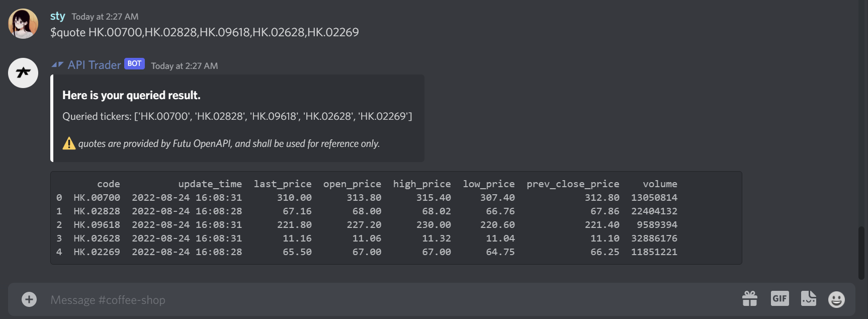Click the plus attachment upload icon
Image resolution: width=868 pixels, height=319 pixels.
click(29, 299)
